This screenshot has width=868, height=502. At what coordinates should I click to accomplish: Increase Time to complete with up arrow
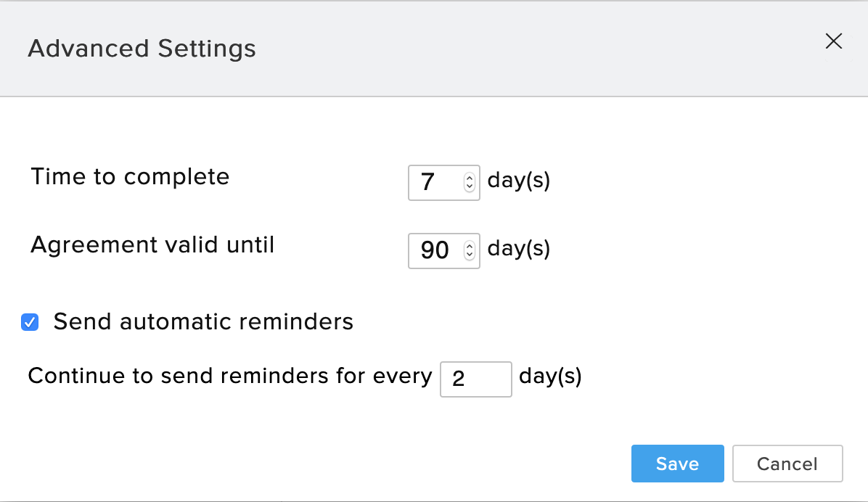tap(470, 177)
